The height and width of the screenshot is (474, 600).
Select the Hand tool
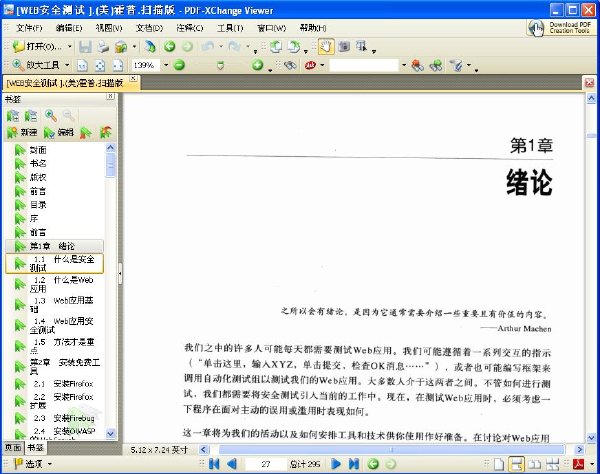tap(326, 47)
